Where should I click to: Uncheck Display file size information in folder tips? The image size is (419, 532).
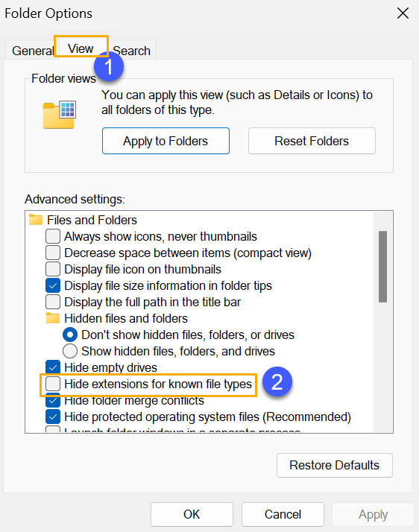[x=53, y=285]
